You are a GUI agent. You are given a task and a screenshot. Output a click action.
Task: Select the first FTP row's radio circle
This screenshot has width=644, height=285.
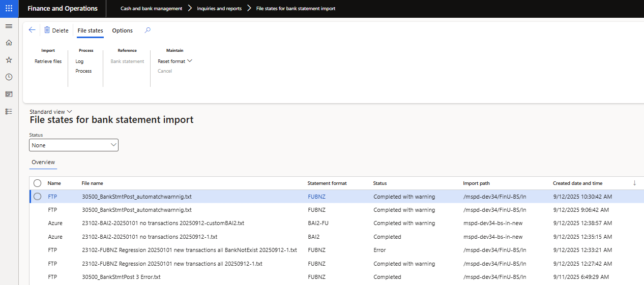tap(37, 197)
